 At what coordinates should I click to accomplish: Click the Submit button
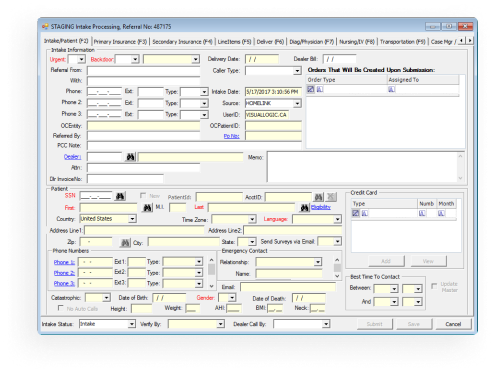click(375, 324)
